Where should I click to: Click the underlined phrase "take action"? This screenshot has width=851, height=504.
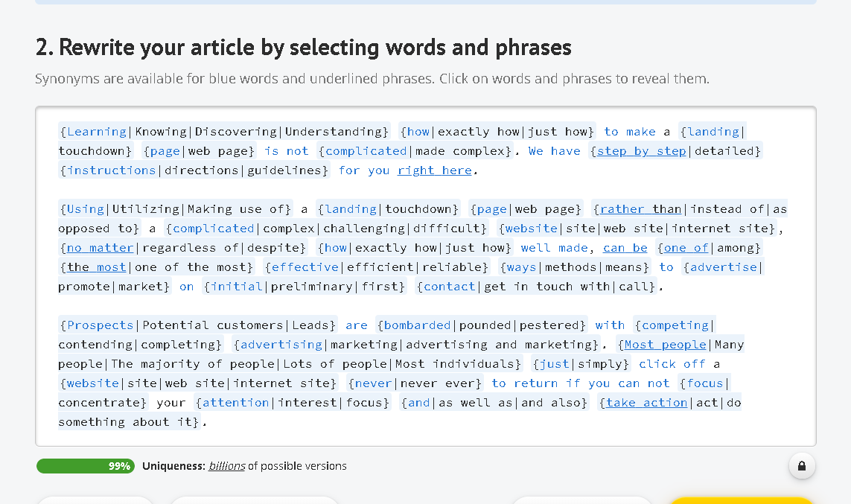tap(646, 403)
